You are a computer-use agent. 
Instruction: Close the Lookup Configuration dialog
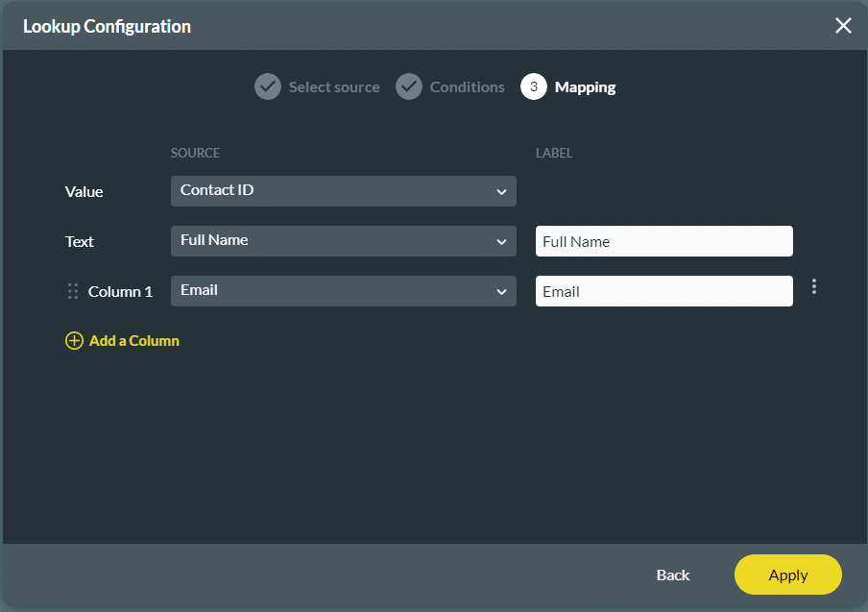843,26
